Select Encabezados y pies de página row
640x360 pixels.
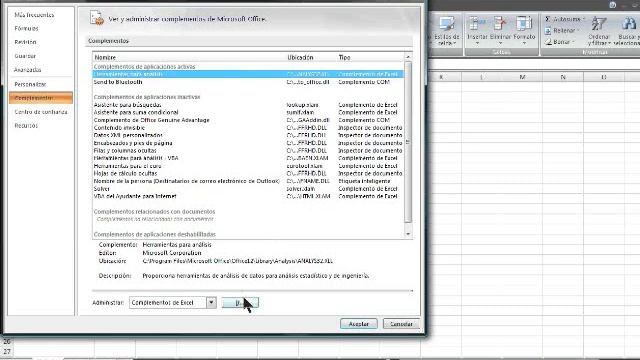(x=248, y=143)
